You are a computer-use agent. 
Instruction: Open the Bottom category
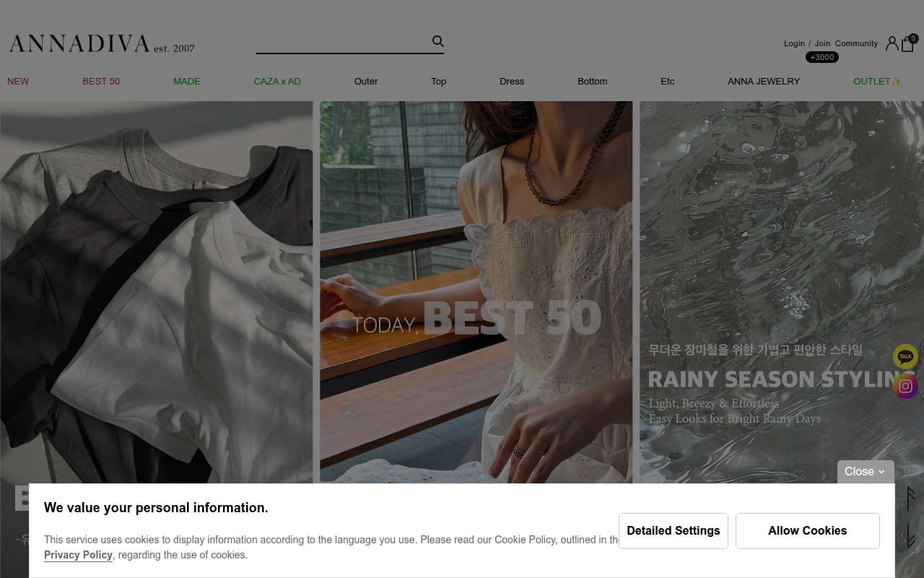coord(593,82)
